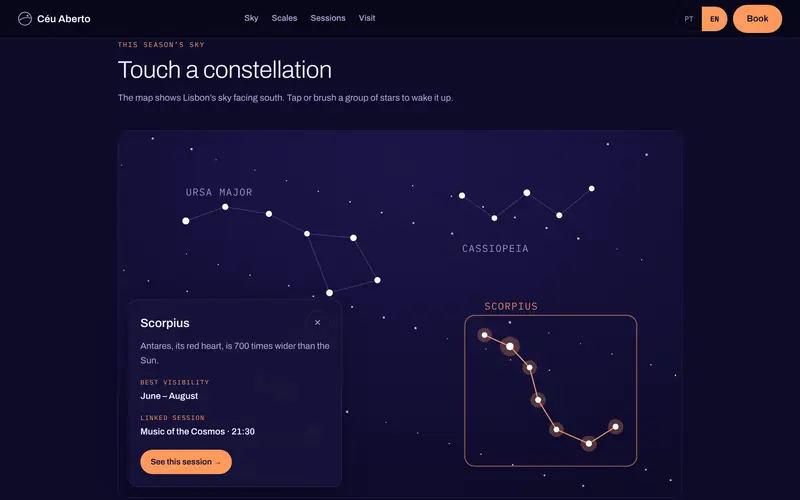Switch language to PT
The height and width of the screenshot is (500, 800).
[x=689, y=19]
